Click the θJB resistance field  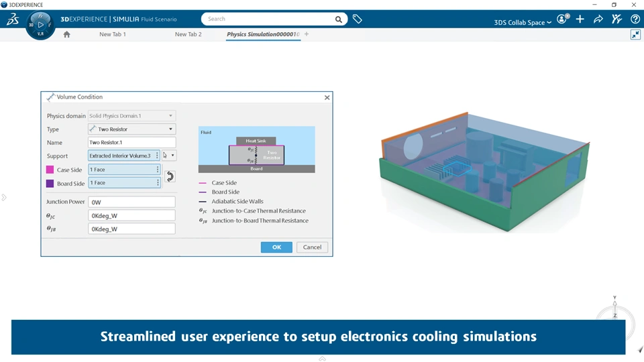[132, 229]
